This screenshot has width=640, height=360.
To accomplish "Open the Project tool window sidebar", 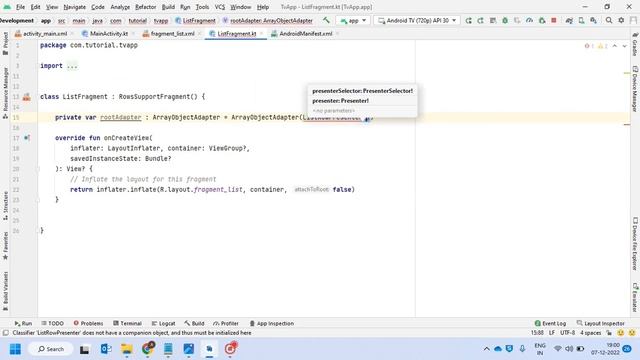I will click(x=5, y=43).
